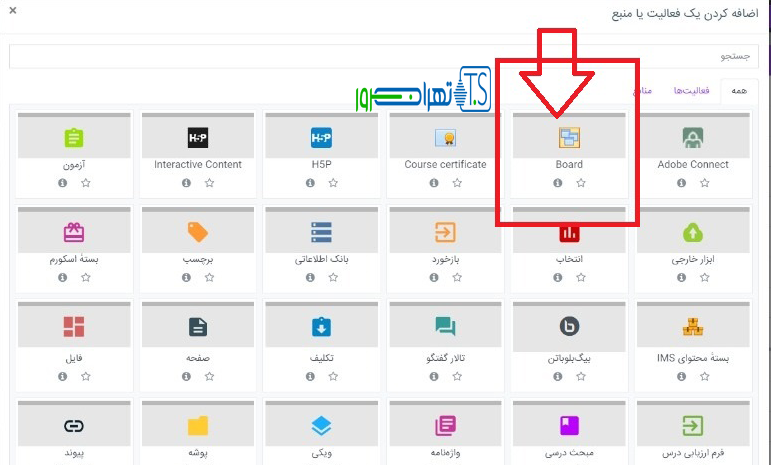Select the Course certificate icon
This screenshot has height=465, width=771.
445,138
